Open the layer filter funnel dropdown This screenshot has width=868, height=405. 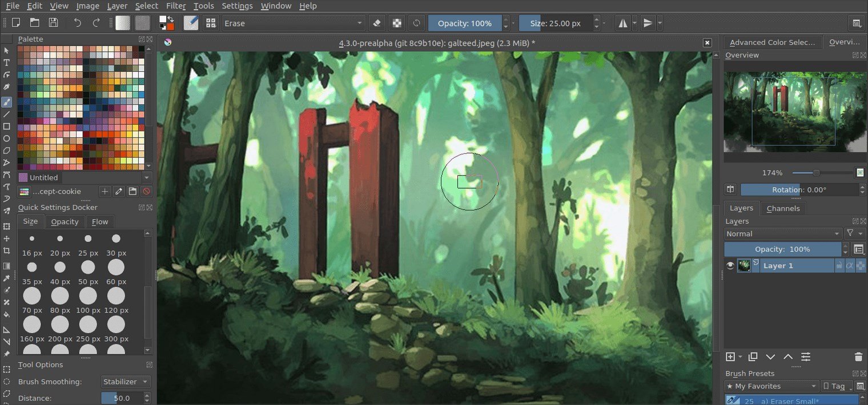854,233
